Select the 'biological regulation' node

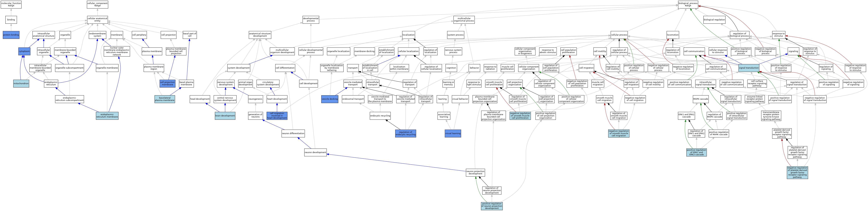714,20
